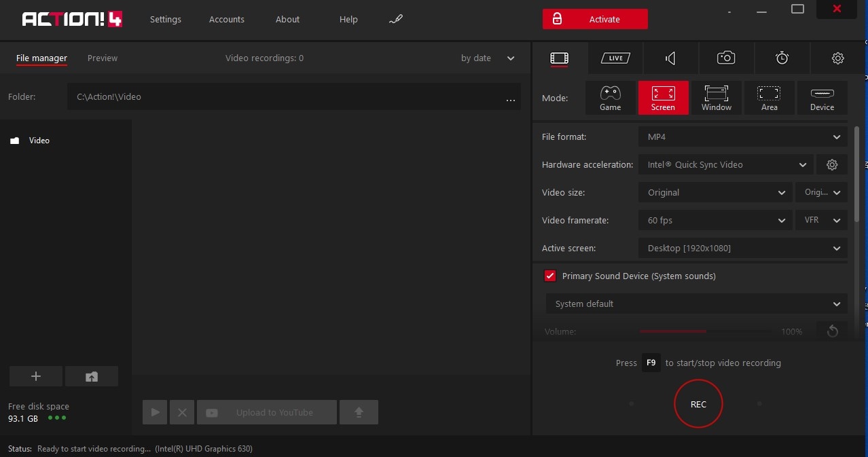Open the LIVE streaming tab

click(x=615, y=58)
